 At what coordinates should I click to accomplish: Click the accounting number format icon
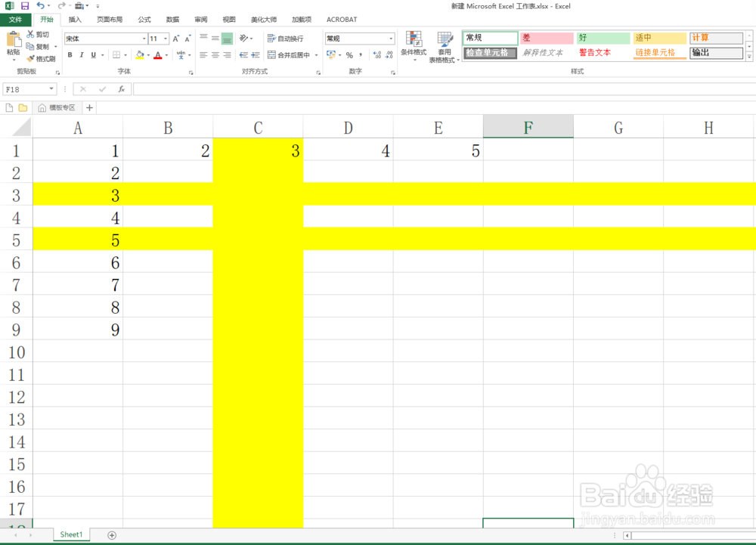[x=331, y=55]
